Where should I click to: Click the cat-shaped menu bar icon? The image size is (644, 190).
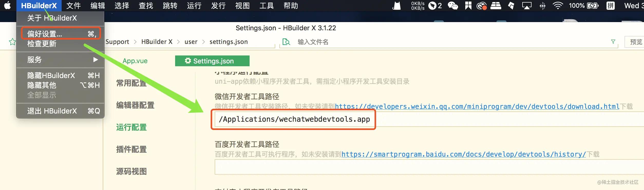point(397,6)
